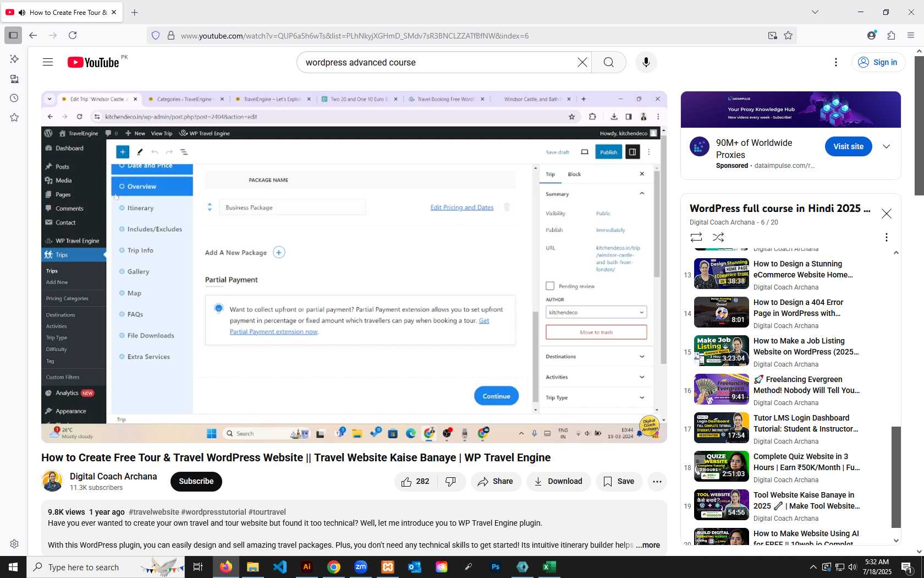Click the page vertical scrollbar
The image size is (924, 578).
[x=919, y=126]
